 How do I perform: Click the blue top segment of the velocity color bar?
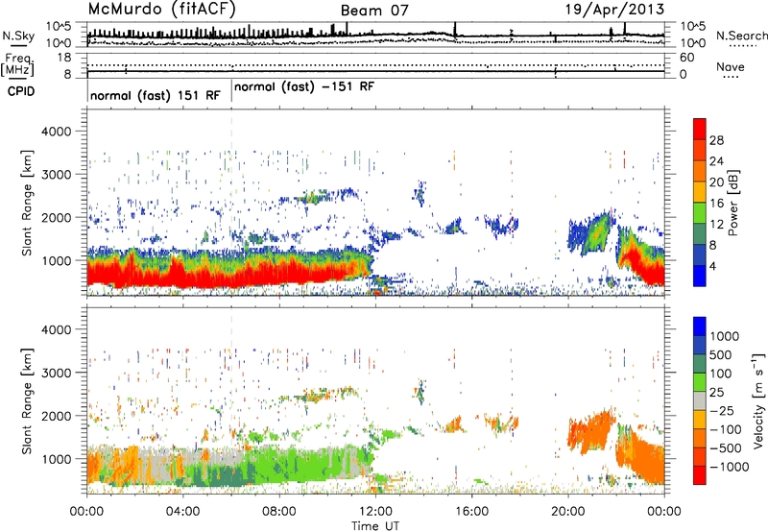pyautogui.click(x=700, y=326)
